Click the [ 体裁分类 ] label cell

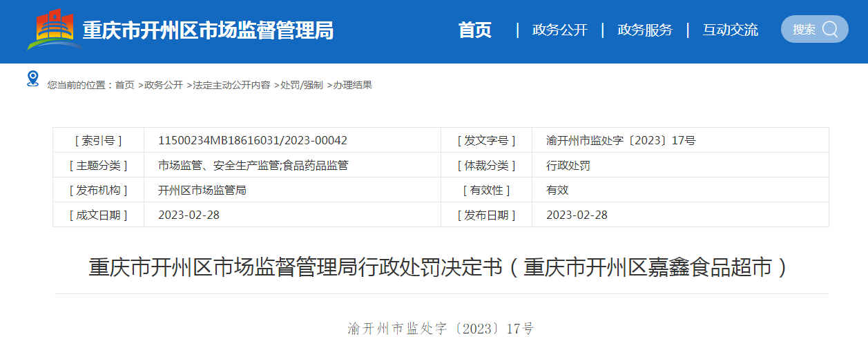(x=487, y=165)
